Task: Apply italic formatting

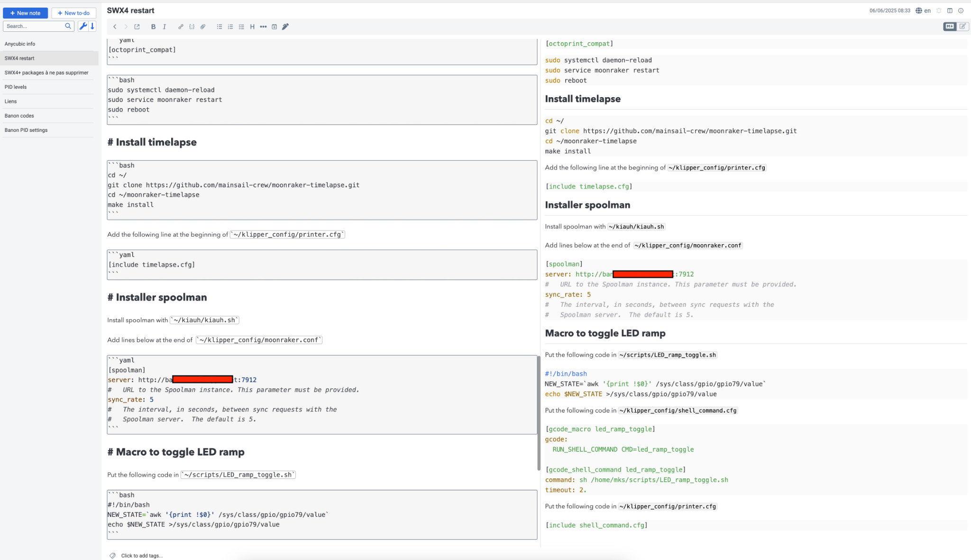Action: coord(165,27)
